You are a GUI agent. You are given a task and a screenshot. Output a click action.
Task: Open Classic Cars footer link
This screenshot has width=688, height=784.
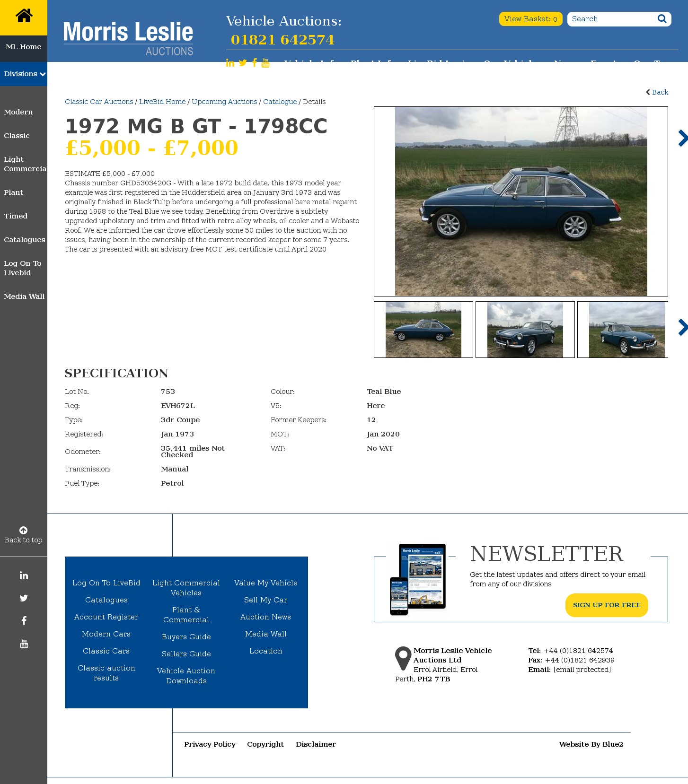click(106, 651)
